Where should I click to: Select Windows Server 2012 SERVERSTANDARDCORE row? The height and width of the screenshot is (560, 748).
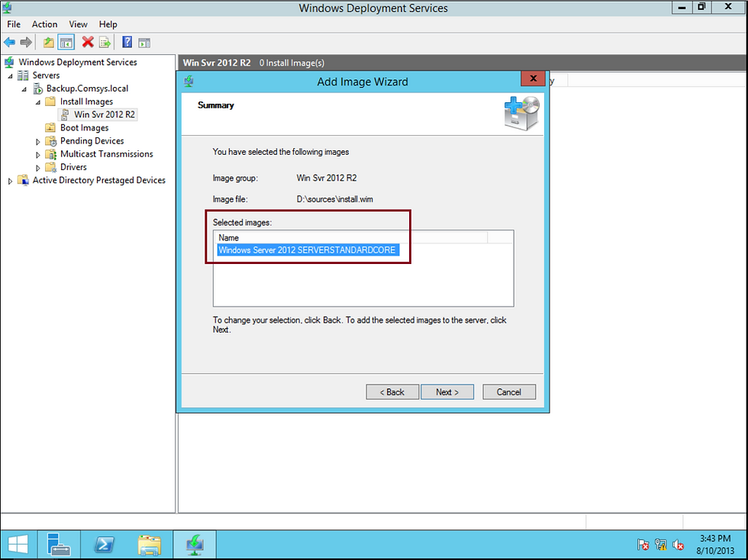(x=308, y=250)
